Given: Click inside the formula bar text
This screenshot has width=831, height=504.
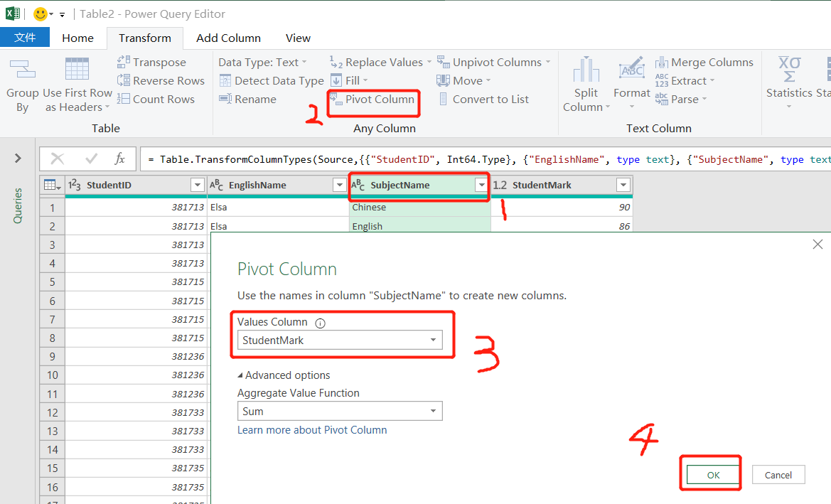Looking at the screenshot, I should (483, 160).
